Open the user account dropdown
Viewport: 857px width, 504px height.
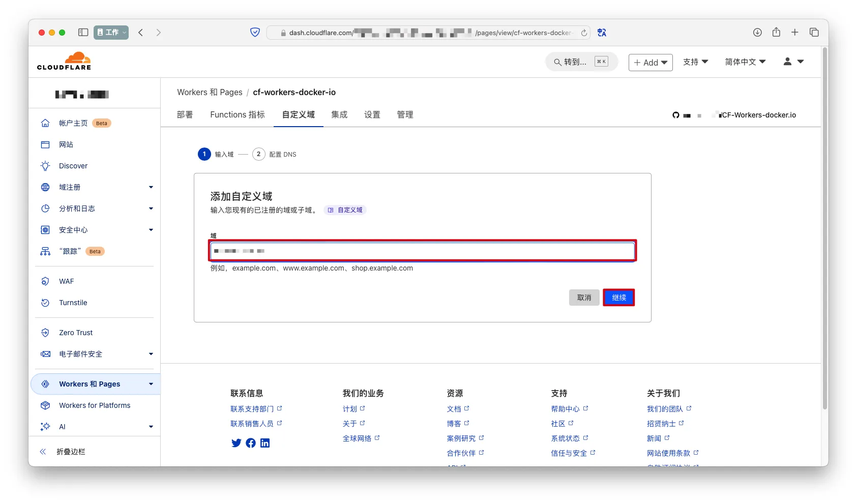[793, 62]
